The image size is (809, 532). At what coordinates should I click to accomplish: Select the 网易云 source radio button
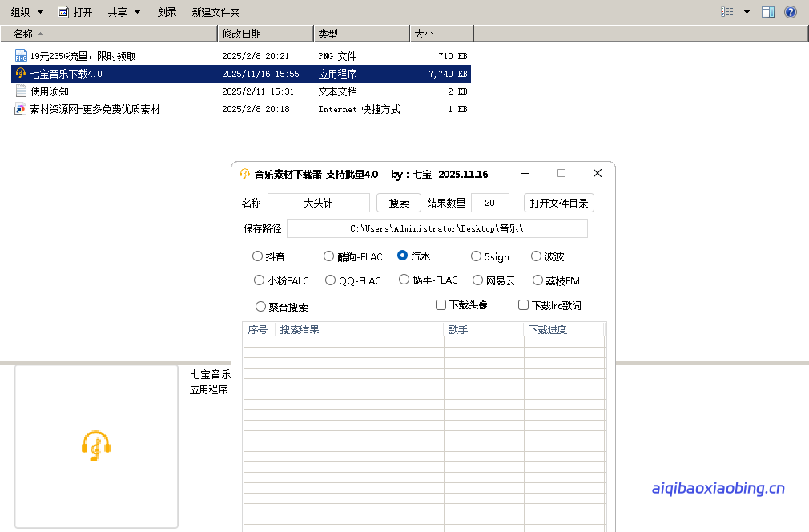[477, 280]
